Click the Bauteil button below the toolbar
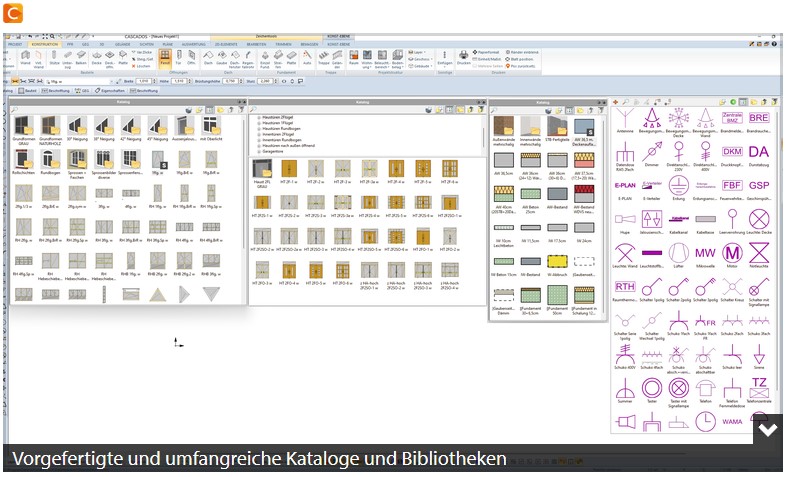The image size is (786, 477). pos(28,91)
